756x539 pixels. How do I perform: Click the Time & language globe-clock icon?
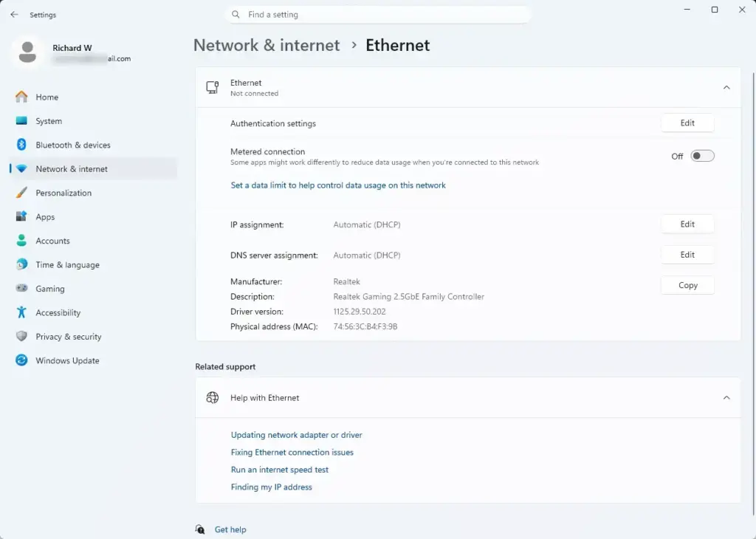pyautogui.click(x=21, y=264)
